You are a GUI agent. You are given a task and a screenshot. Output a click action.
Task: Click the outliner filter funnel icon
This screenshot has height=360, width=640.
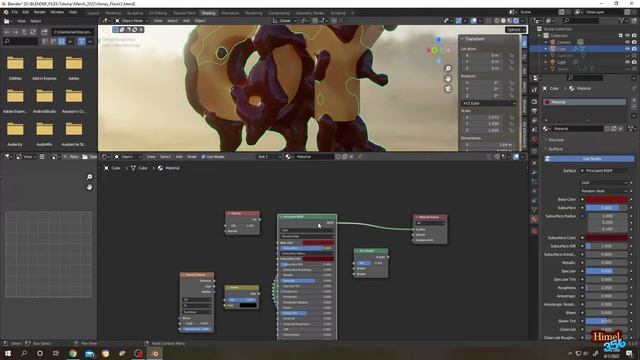click(x=622, y=20)
